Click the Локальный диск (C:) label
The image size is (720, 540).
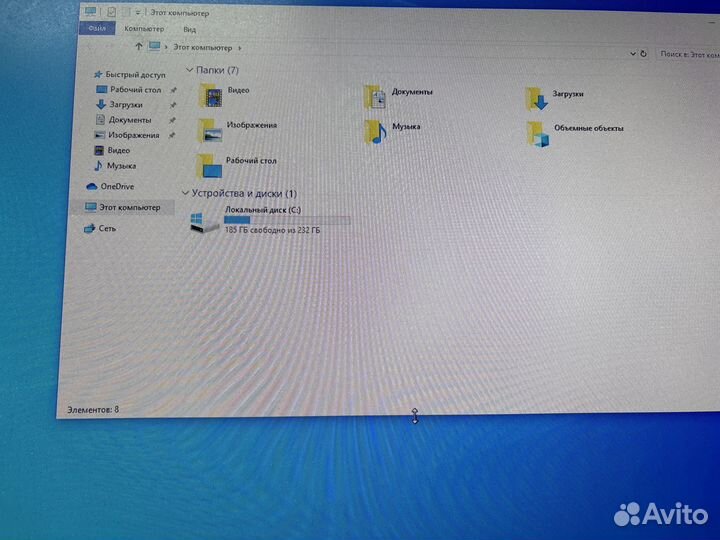(x=263, y=210)
